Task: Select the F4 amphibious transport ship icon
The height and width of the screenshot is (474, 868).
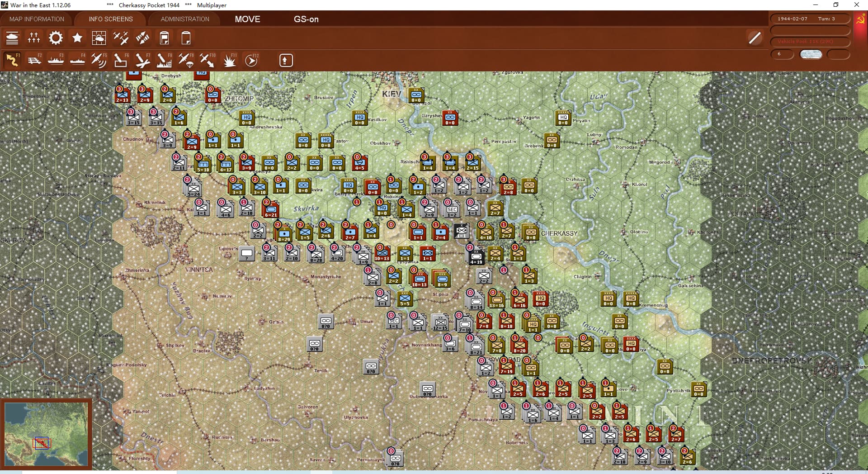Action: coord(77,60)
